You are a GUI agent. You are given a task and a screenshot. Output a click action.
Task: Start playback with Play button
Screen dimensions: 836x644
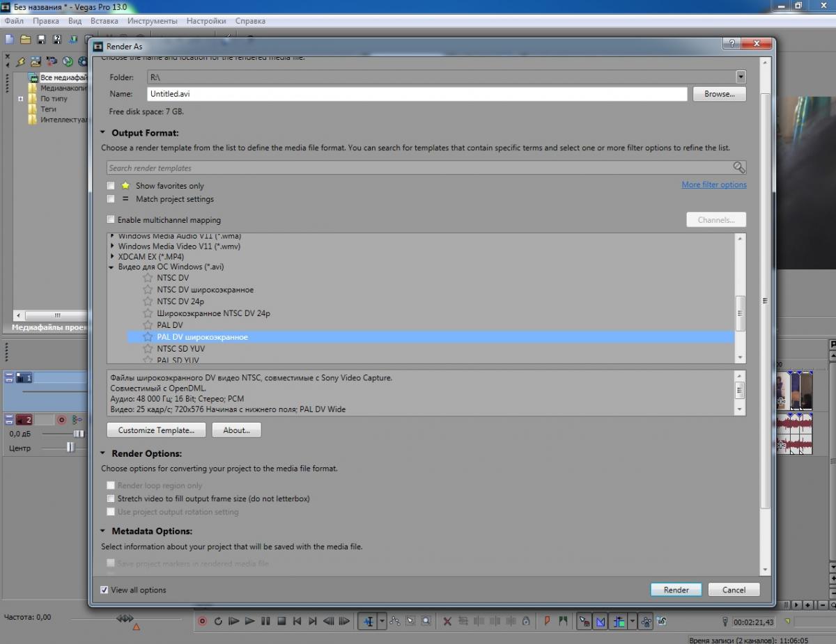click(250, 621)
